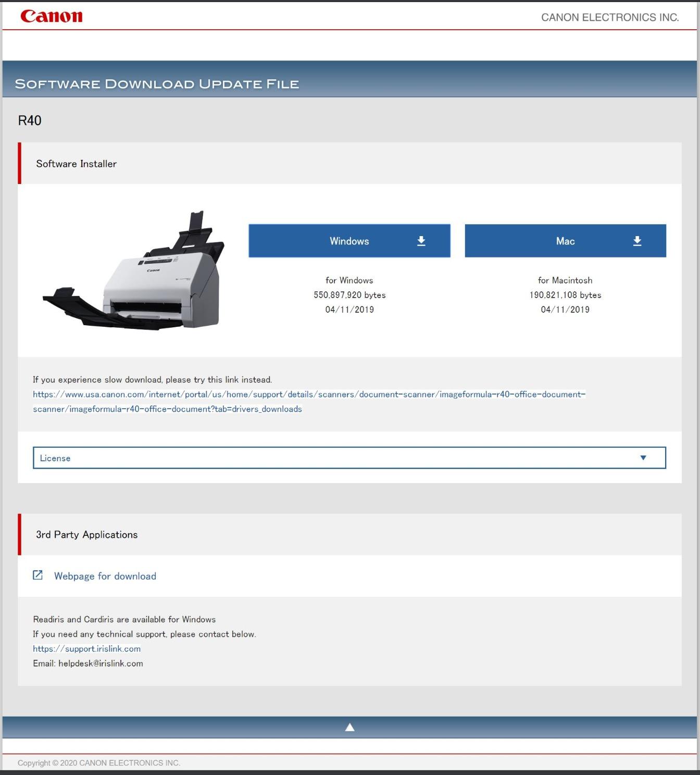Select 'If you experience slow download' sentence

(153, 380)
